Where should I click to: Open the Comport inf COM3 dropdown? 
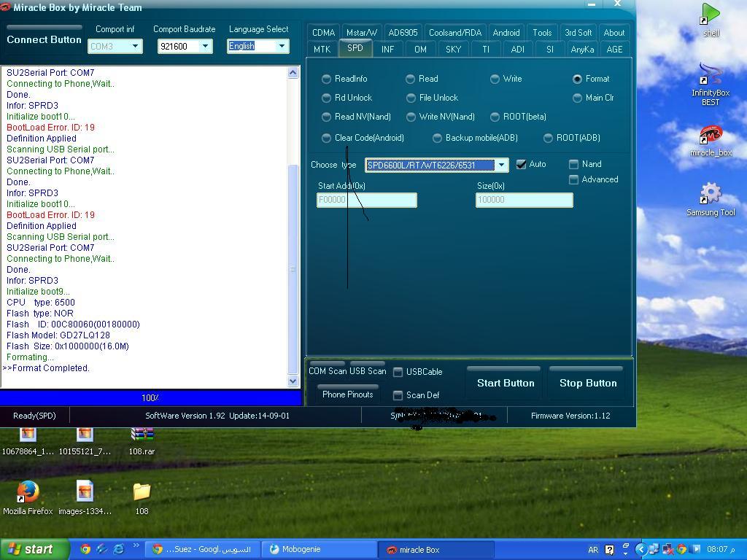(x=135, y=46)
